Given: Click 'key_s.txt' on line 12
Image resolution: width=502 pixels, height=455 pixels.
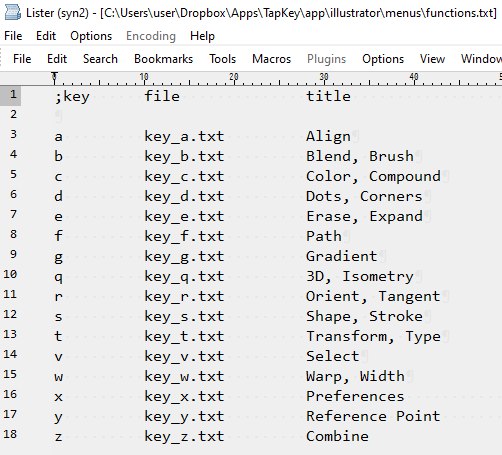Looking at the screenshot, I should [184, 317].
